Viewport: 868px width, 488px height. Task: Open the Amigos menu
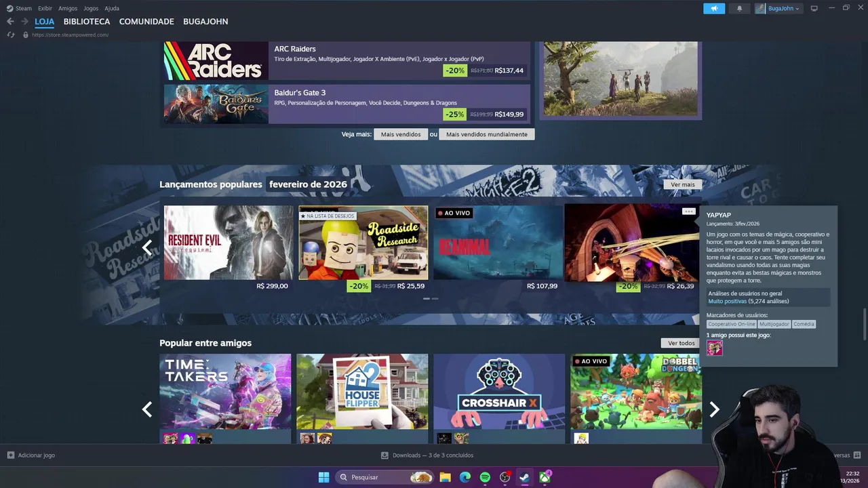[68, 8]
